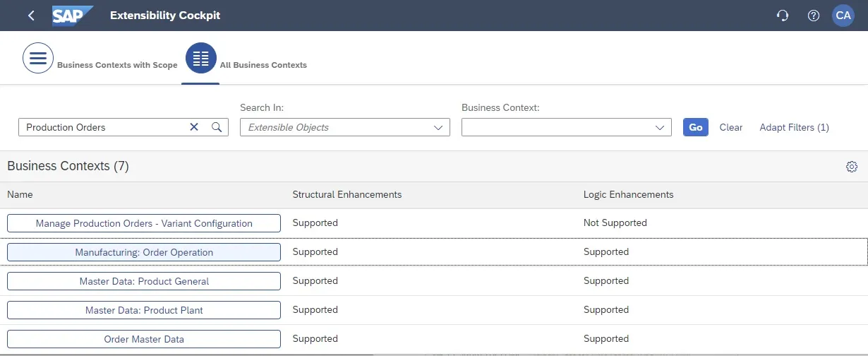
Task: Open Manufacturing: Order Operation context
Action: (x=144, y=252)
